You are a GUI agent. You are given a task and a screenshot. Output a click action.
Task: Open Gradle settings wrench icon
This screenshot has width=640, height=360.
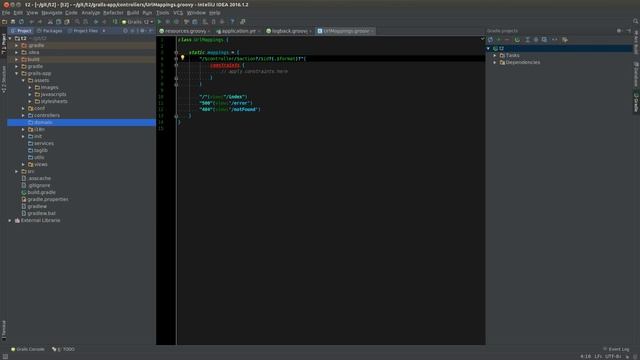565,40
